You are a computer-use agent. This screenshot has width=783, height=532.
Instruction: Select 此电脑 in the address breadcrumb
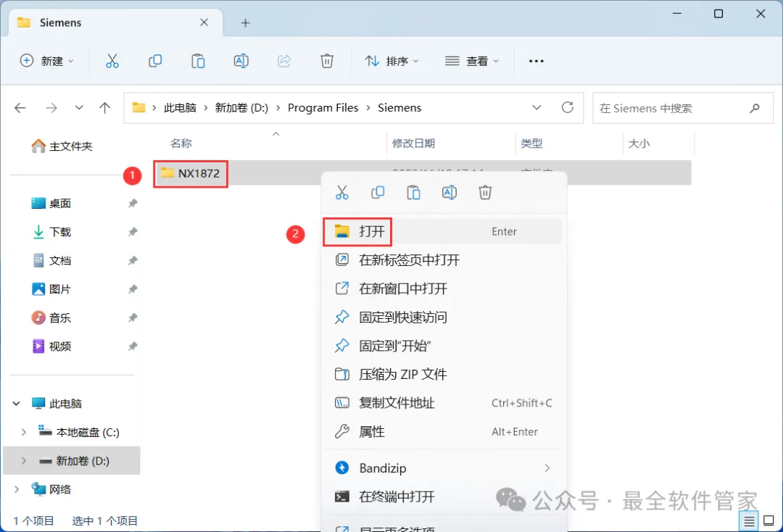[x=180, y=108]
